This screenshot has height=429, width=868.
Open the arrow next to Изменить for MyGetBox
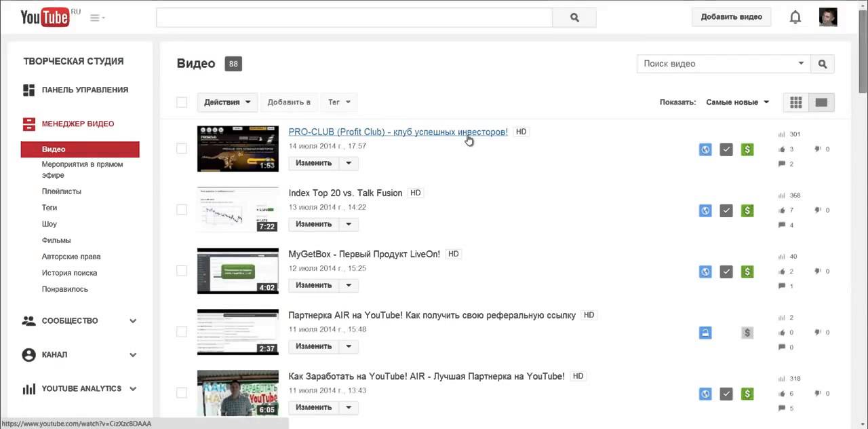click(349, 285)
